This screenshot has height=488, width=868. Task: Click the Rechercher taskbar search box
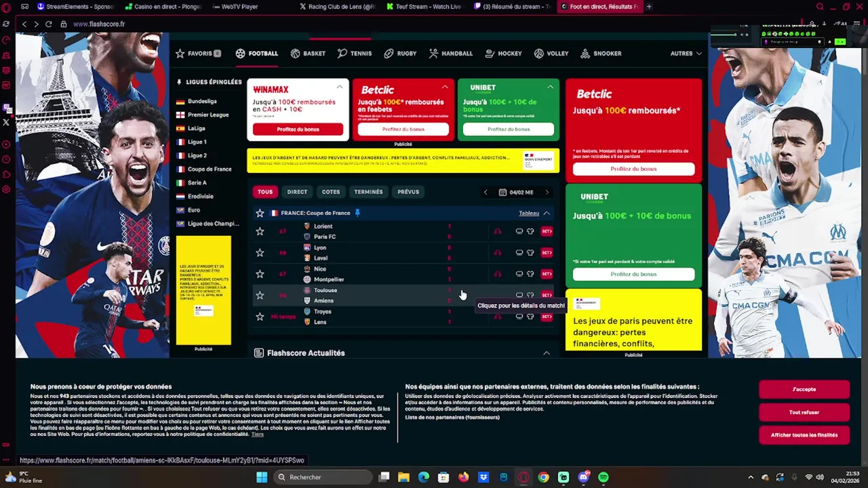(322, 477)
